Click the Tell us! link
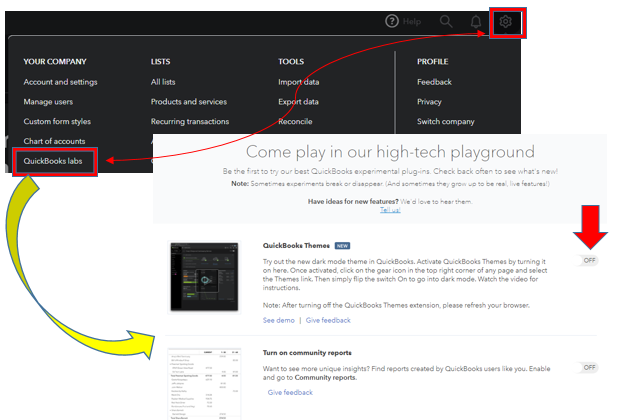Viewport: 631px width, 420px height. 390,210
